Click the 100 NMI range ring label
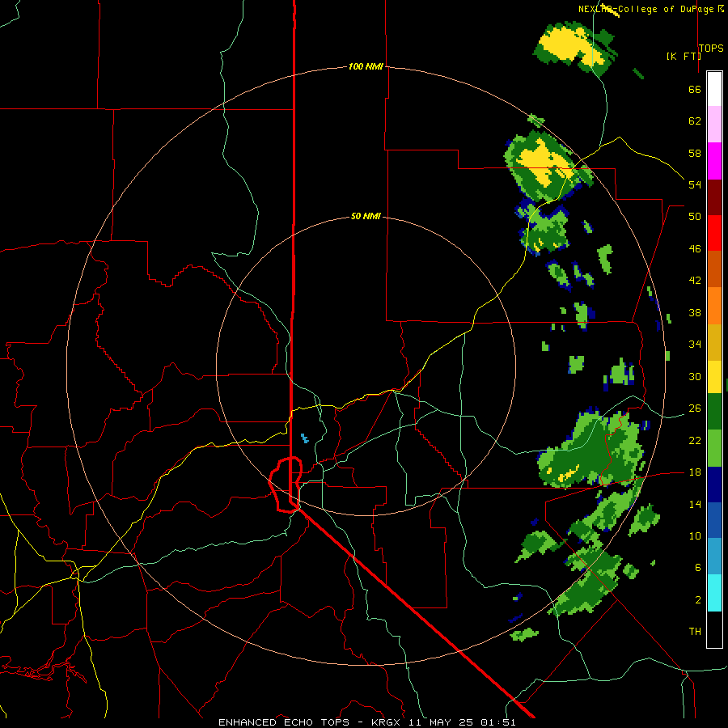 coord(366,67)
